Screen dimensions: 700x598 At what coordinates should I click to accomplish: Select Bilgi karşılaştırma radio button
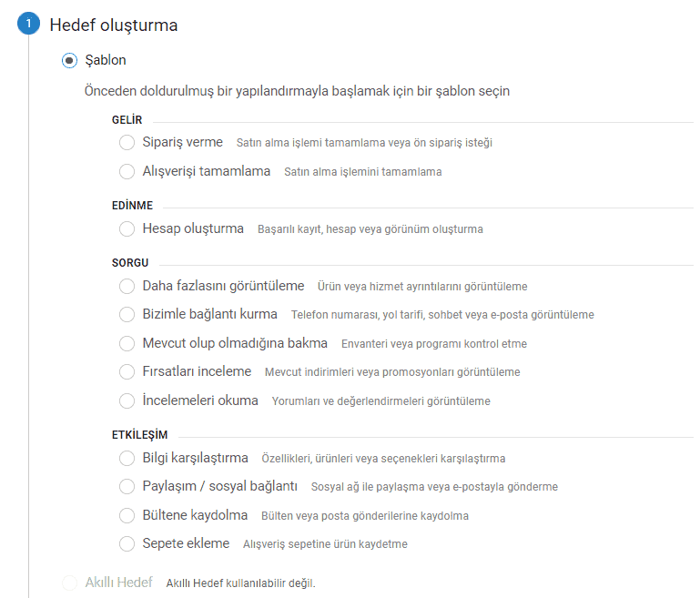[x=127, y=458]
